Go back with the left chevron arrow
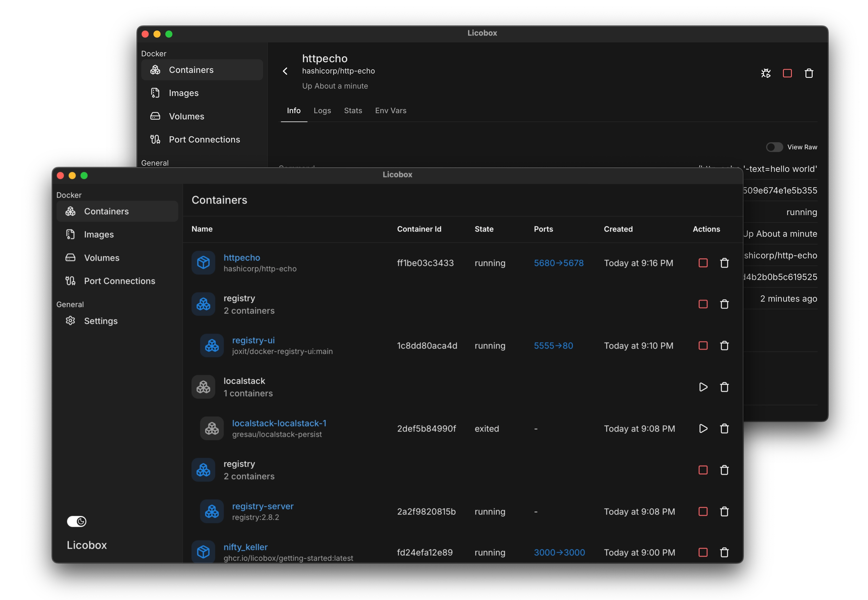The image size is (868, 600). (x=285, y=71)
